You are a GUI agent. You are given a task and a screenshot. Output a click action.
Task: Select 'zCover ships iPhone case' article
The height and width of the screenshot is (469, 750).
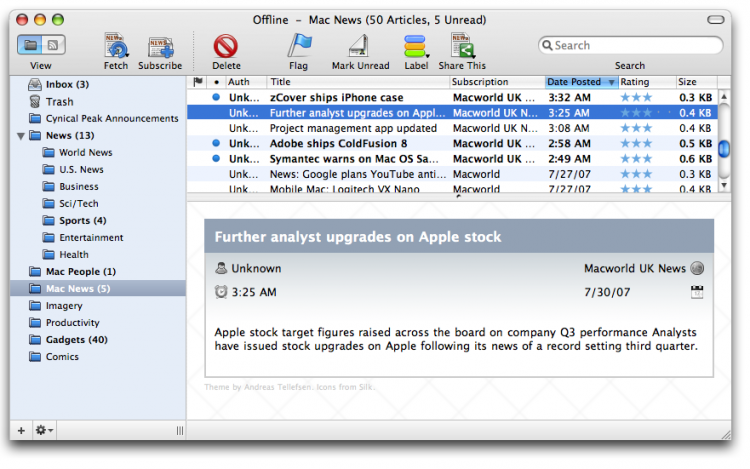point(452,98)
